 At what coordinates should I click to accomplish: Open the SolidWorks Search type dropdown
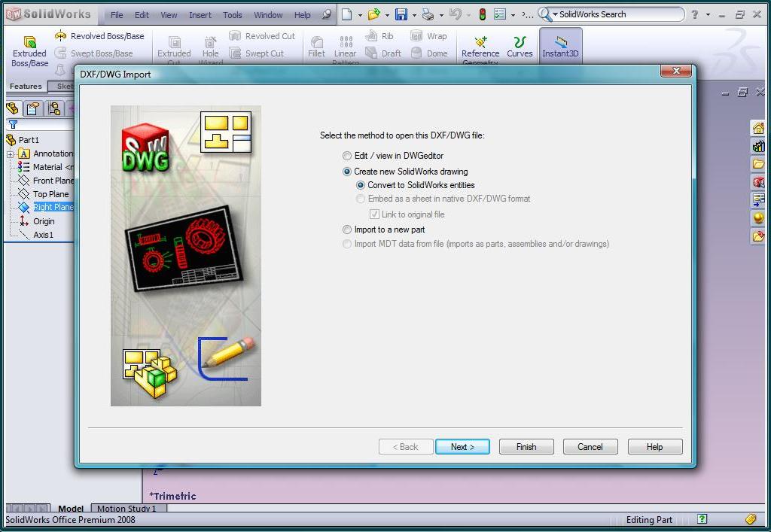(555, 15)
